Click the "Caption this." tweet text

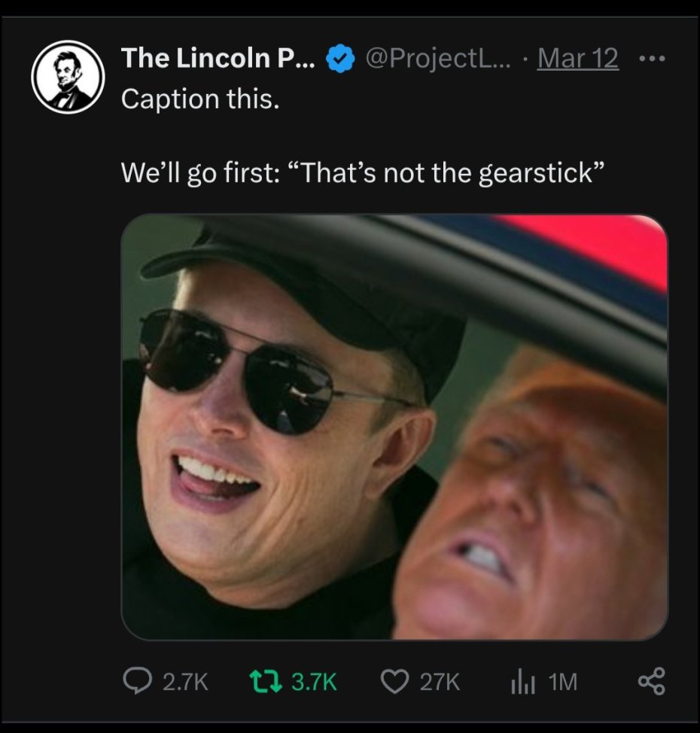200,99
